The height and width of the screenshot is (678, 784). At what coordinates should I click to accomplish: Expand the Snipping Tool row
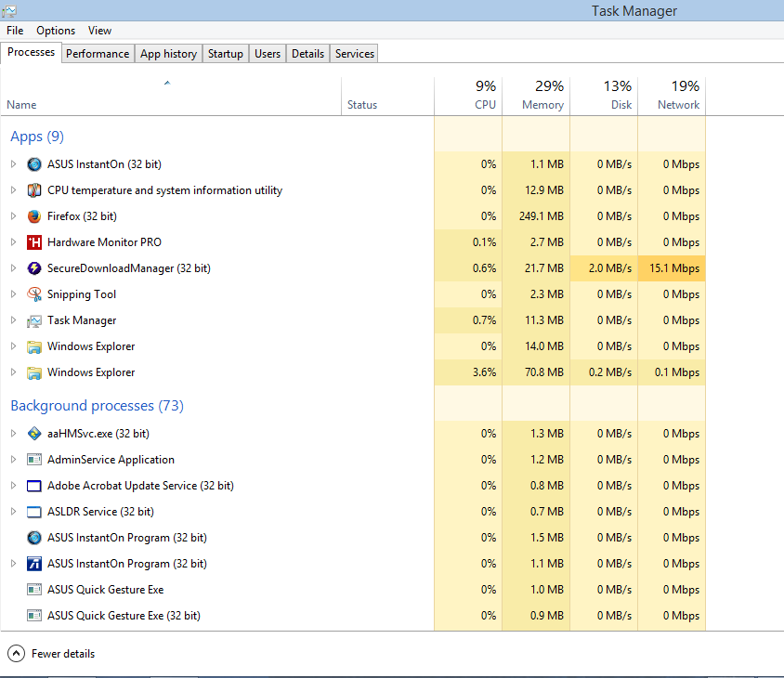(14, 294)
